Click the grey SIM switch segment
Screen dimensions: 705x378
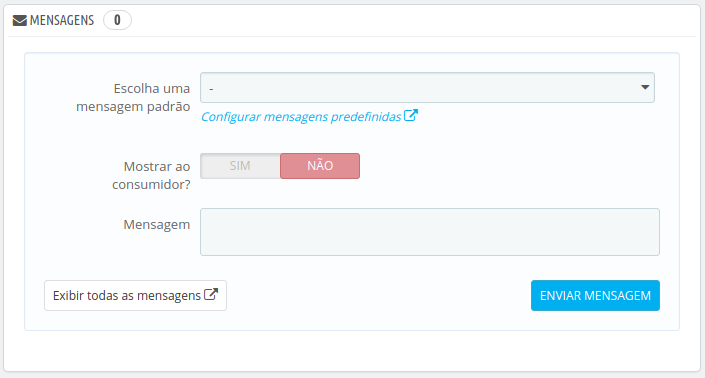(240, 166)
